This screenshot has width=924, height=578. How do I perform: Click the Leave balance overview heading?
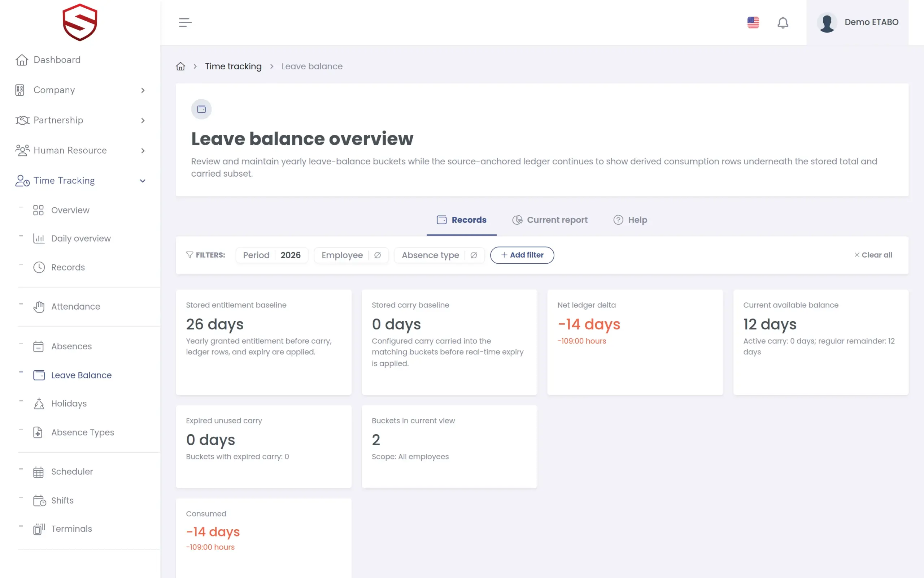pos(302,139)
